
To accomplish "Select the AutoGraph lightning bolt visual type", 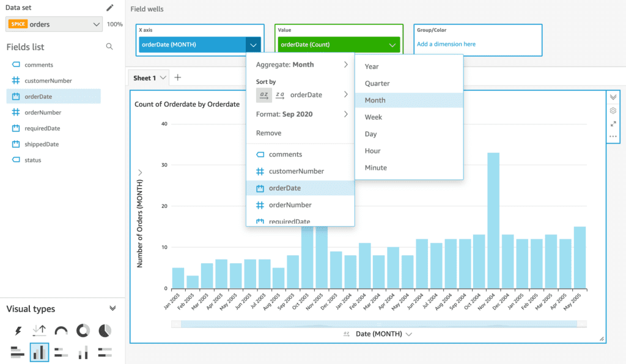I will pos(18,330).
